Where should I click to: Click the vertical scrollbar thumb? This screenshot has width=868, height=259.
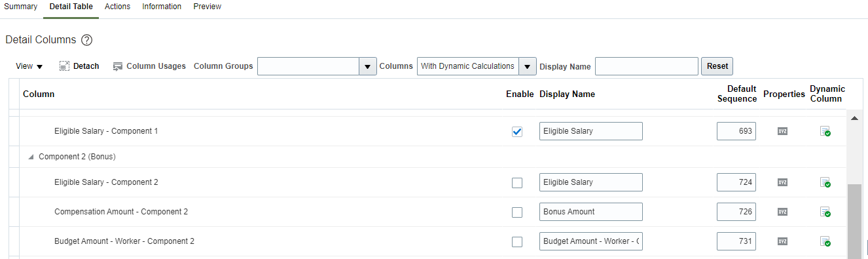[x=853, y=222]
